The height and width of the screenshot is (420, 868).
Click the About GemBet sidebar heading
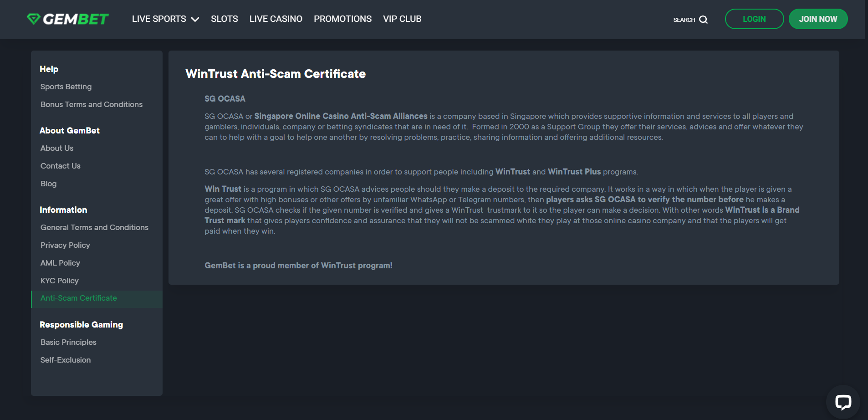70,131
